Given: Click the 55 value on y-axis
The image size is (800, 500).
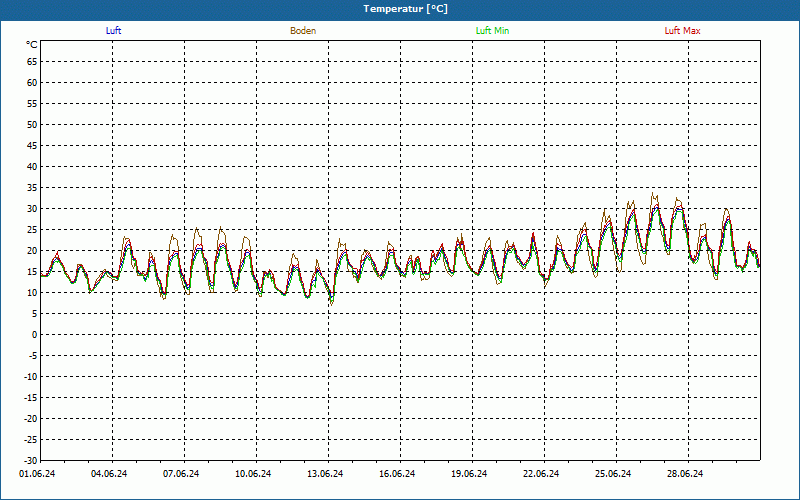Looking at the screenshot, I should (32, 104).
